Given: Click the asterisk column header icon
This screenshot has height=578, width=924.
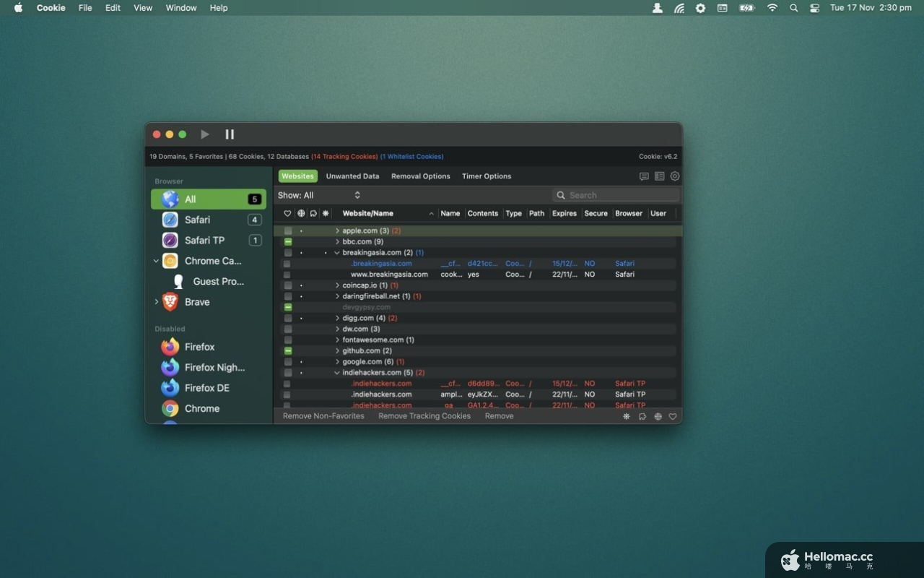Looking at the screenshot, I should [x=326, y=214].
